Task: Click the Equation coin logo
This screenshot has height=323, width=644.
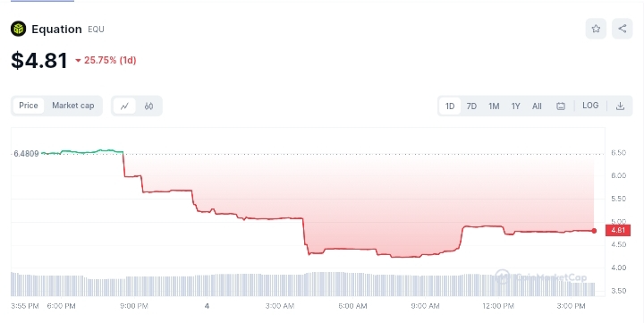Action: coord(19,29)
